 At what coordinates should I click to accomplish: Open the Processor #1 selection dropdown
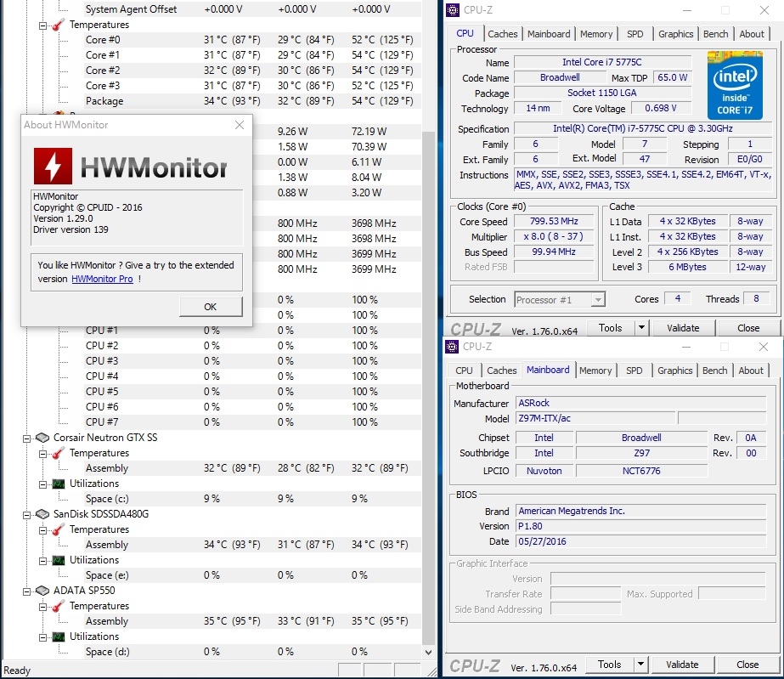[597, 300]
